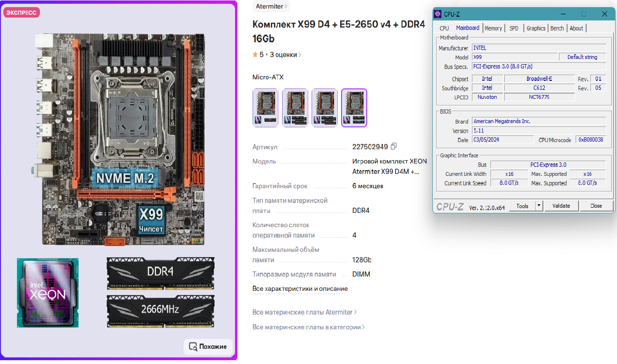Click the CPU-Z app icon in the title bar
617x364 pixels.
click(x=438, y=14)
